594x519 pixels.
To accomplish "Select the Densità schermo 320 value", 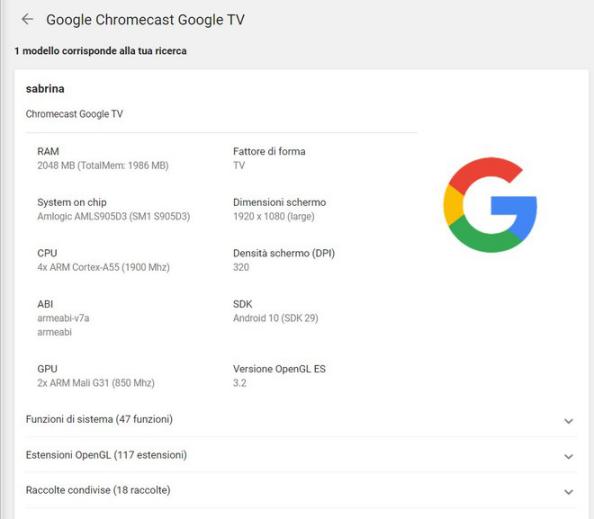I will (241, 267).
